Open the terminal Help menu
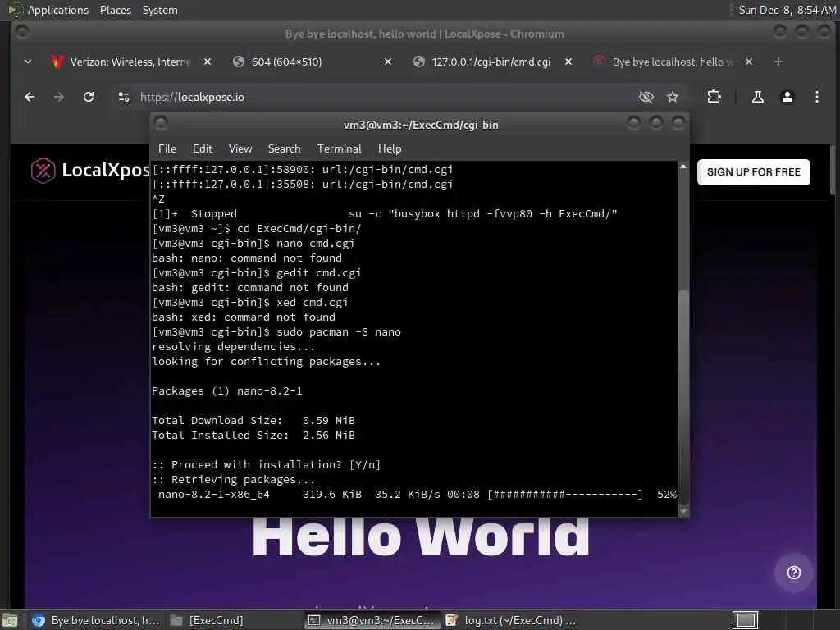This screenshot has width=840, height=630. pyautogui.click(x=390, y=149)
